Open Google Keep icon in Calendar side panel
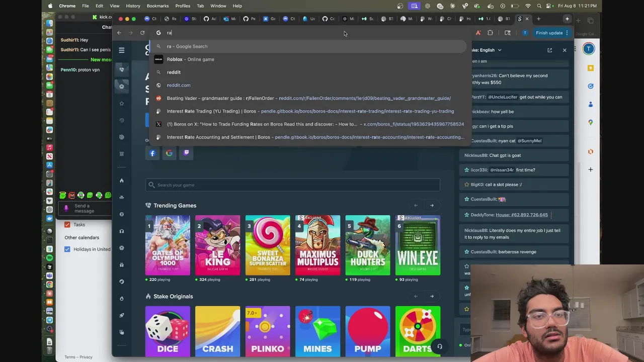The image size is (644, 362). point(591,68)
